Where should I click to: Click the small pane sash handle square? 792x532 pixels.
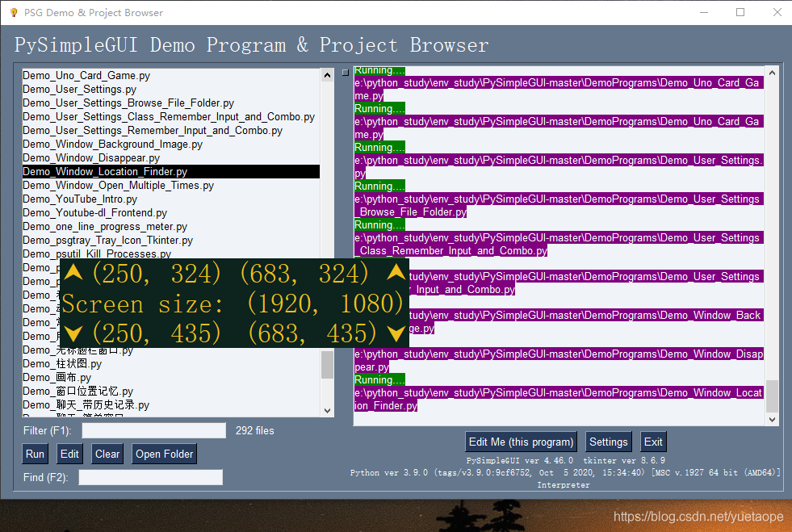(x=346, y=72)
